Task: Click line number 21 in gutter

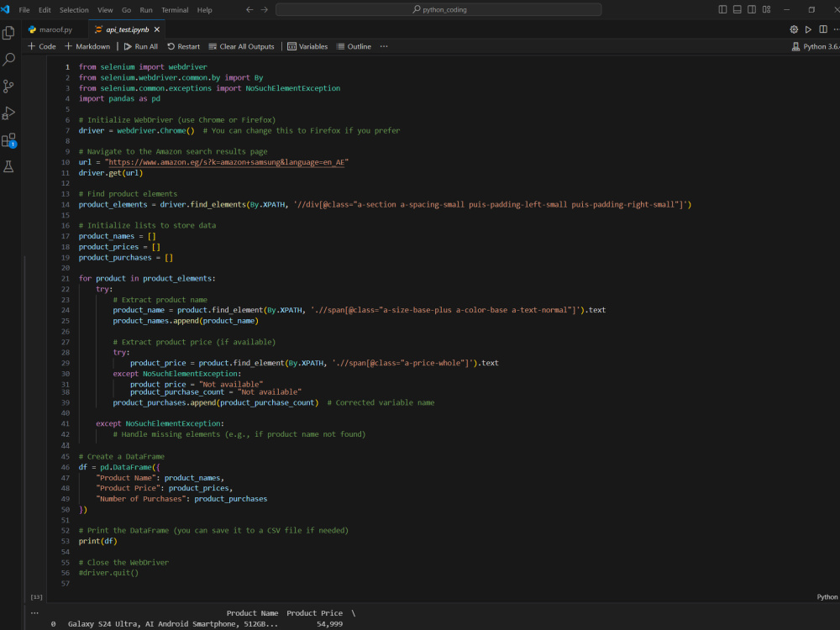Action: click(66, 279)
